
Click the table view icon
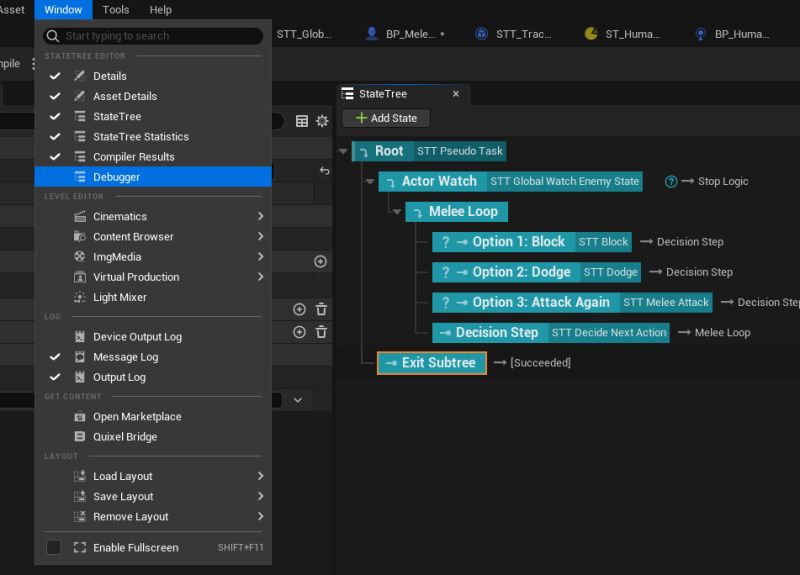[302, 121]
